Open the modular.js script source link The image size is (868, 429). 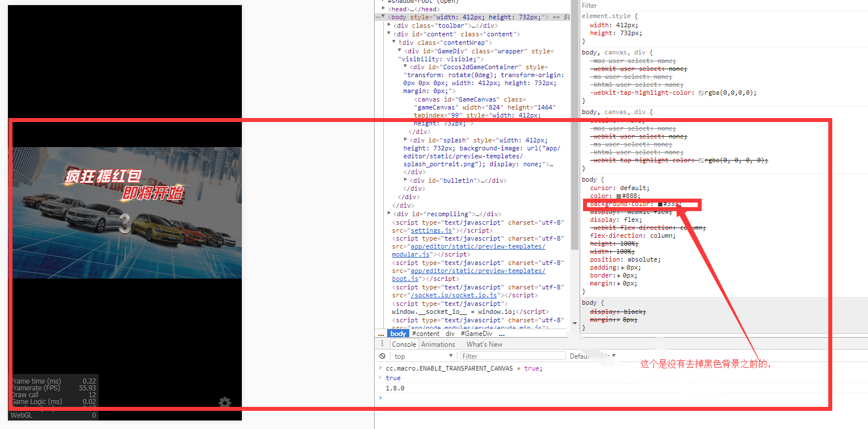point(468,250)
